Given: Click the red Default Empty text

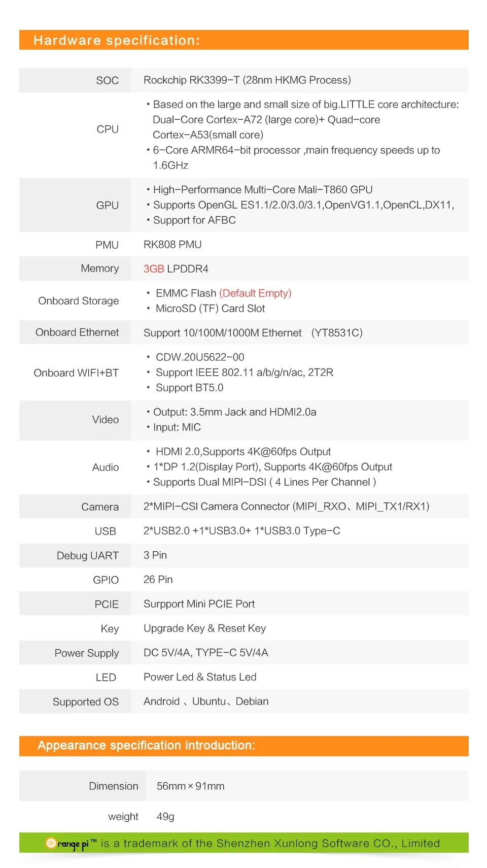Looking at the screenshot, I should click(255, 293).
